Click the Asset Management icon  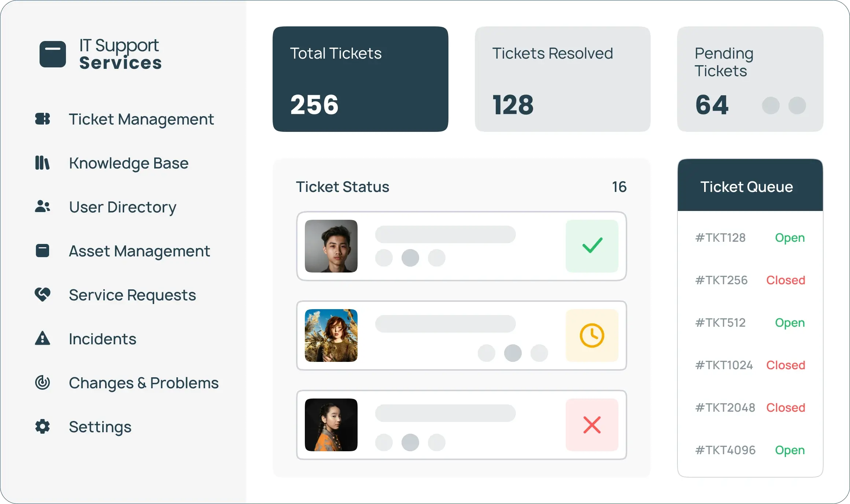42,251
